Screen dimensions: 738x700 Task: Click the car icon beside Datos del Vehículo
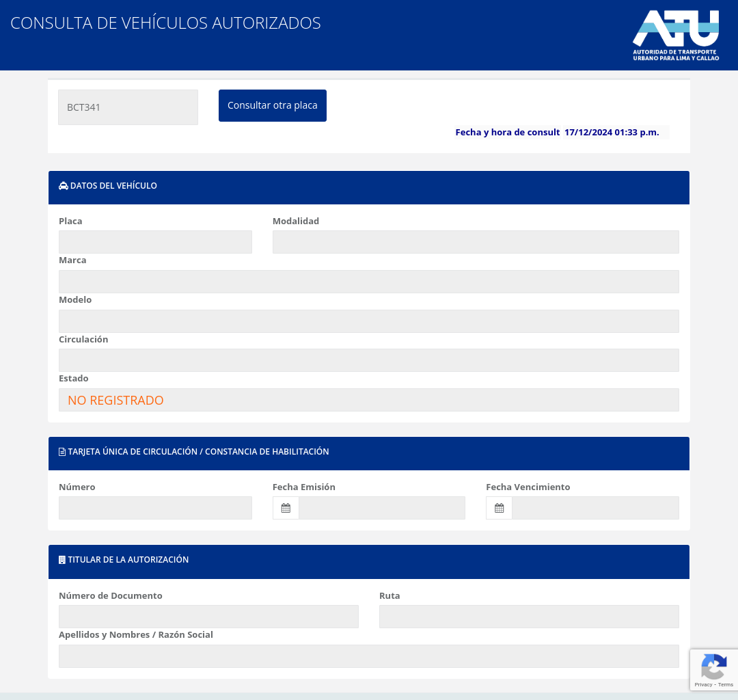pyautogui.click(x=64, y=186)
